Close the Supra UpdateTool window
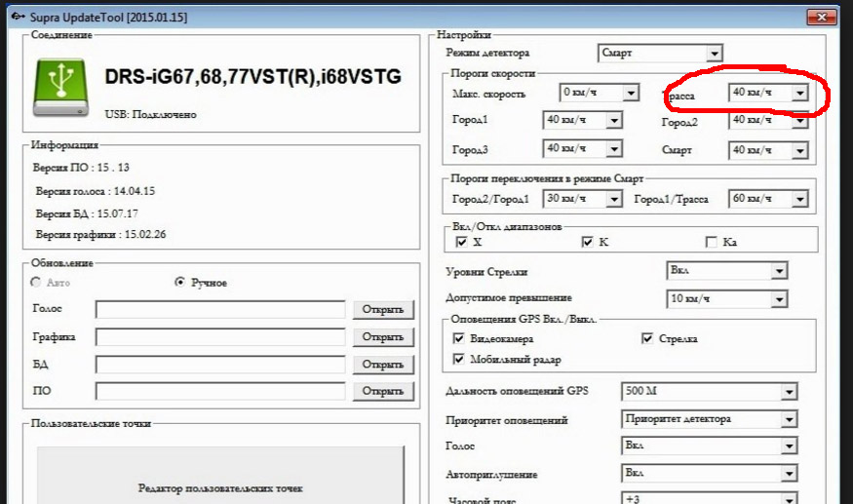The height and width of the screenshot is (504, 853). [822, 17]
